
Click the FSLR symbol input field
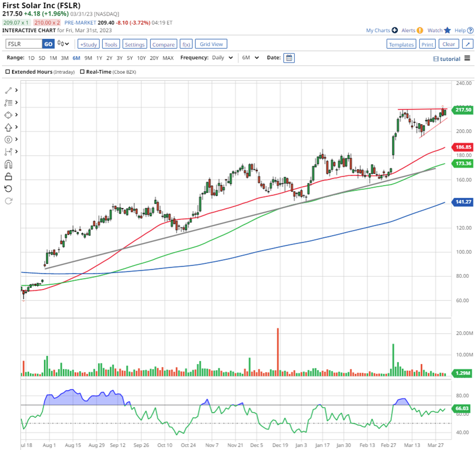[x=24, y=44]
